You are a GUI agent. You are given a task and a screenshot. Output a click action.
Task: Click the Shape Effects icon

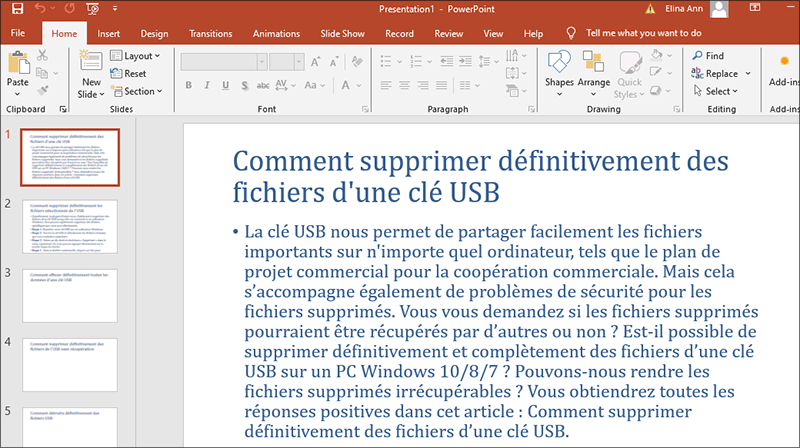point(656,91)
